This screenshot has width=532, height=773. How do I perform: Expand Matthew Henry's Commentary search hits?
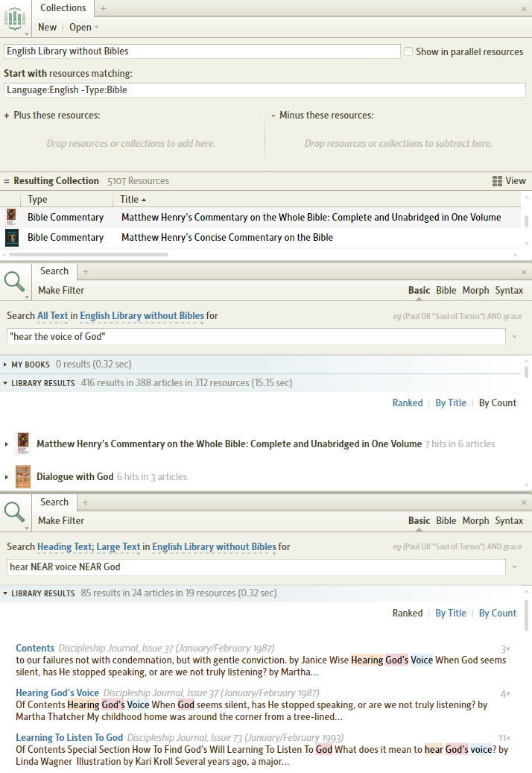click(x=7, y=444)
